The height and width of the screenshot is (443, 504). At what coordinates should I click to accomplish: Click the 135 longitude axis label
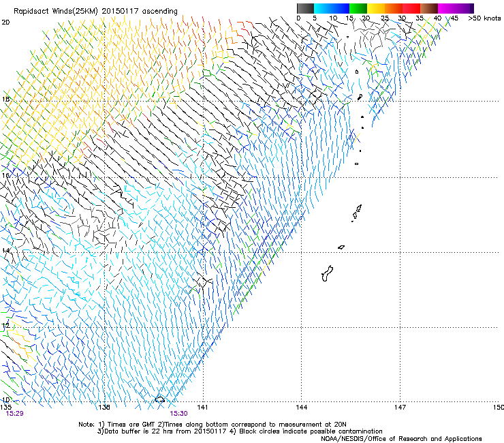click(6, 408)
